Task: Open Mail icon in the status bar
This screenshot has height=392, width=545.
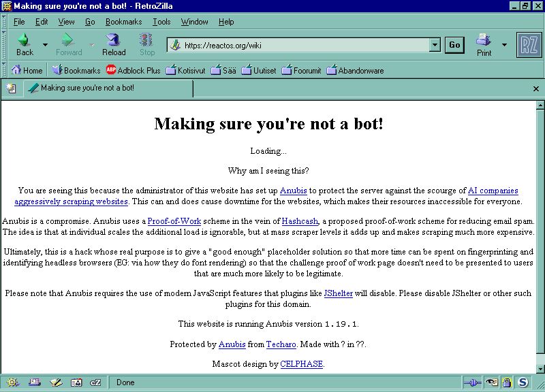Action: tap(35, 382)
